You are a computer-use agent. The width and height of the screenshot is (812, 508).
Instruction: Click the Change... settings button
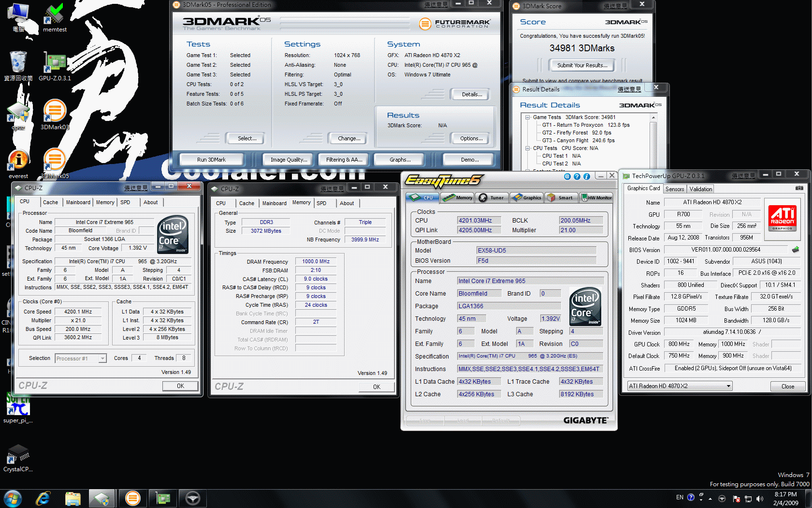[x=348, y=138]
